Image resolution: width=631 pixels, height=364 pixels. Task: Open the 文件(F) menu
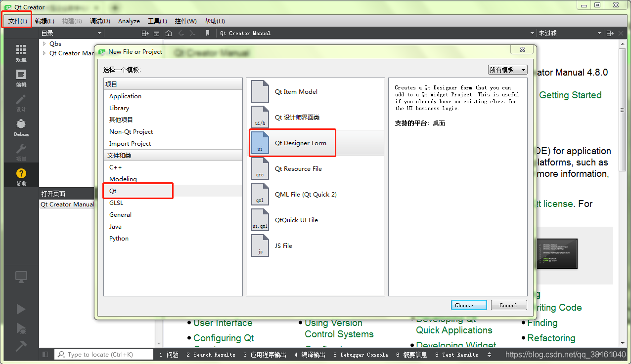click(16, 21)
